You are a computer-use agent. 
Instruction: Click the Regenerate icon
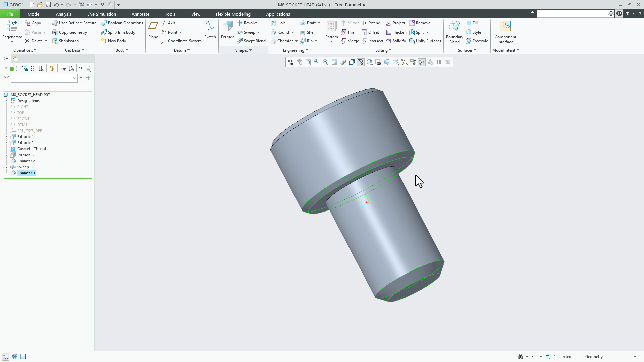tap(12, 26)
